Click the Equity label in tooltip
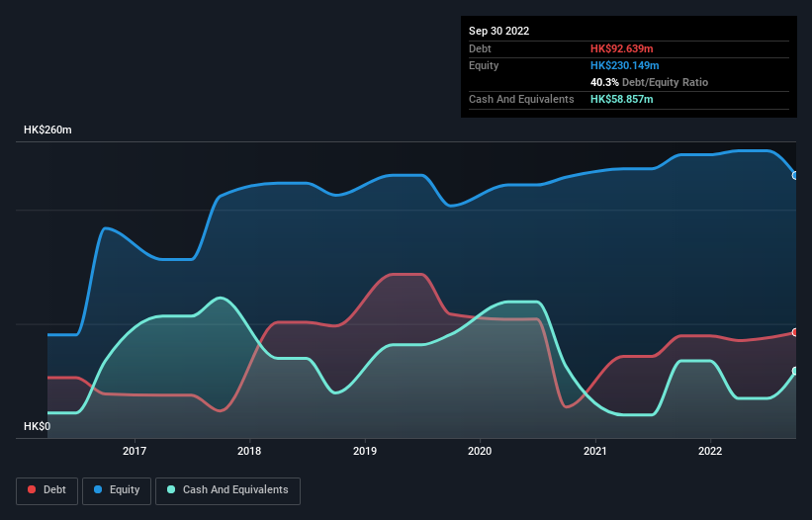Image resolution: width=812 pixels, height=520 pixels. pos(484,65)
